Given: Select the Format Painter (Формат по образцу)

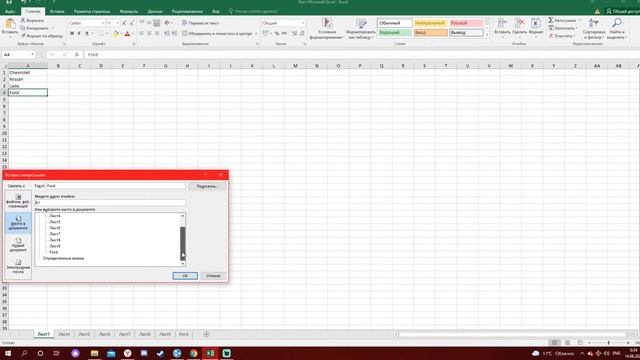Looking at the screenshot, I should [42, 36].
